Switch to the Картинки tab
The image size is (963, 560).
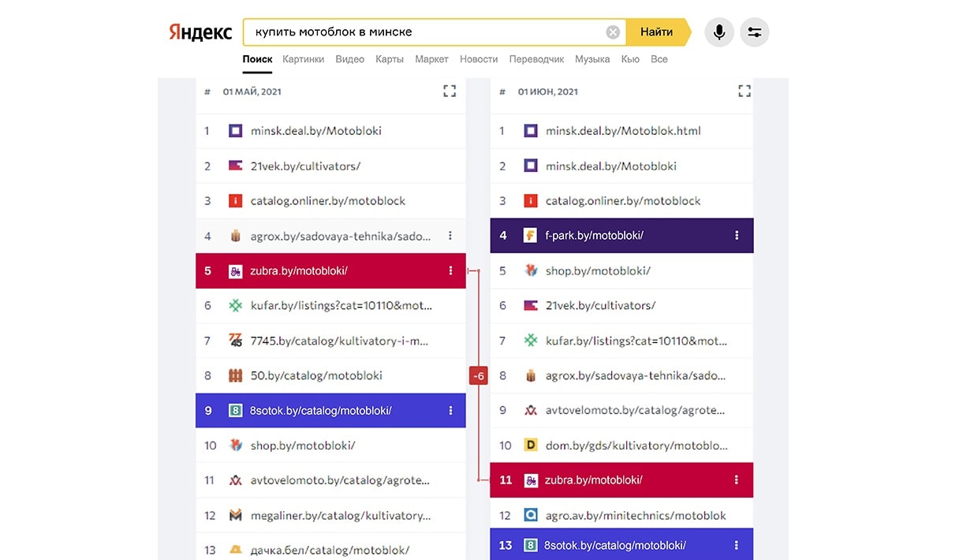pyautogui.click(x=303, y=59)
